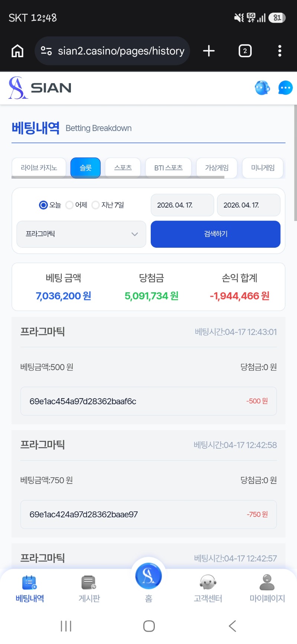Open the chat bubble messenger icon
297x644 pixels.
(285, 88)
